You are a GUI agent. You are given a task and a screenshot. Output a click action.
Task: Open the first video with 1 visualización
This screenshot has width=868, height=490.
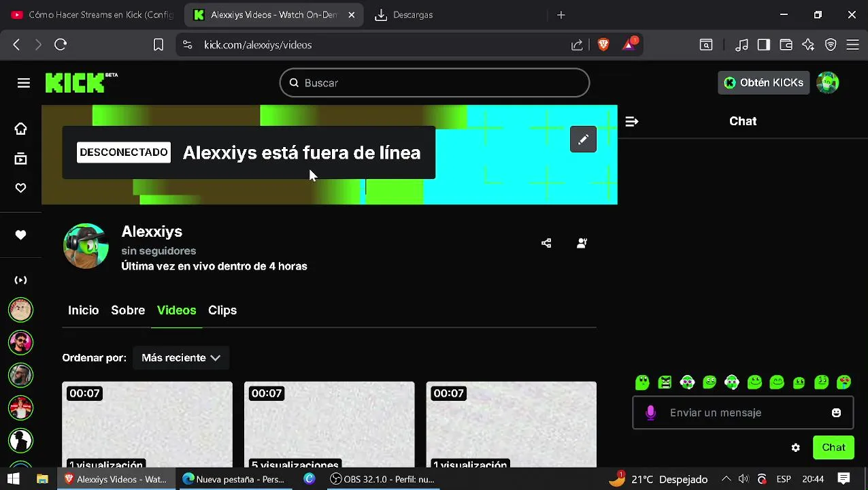147,425
